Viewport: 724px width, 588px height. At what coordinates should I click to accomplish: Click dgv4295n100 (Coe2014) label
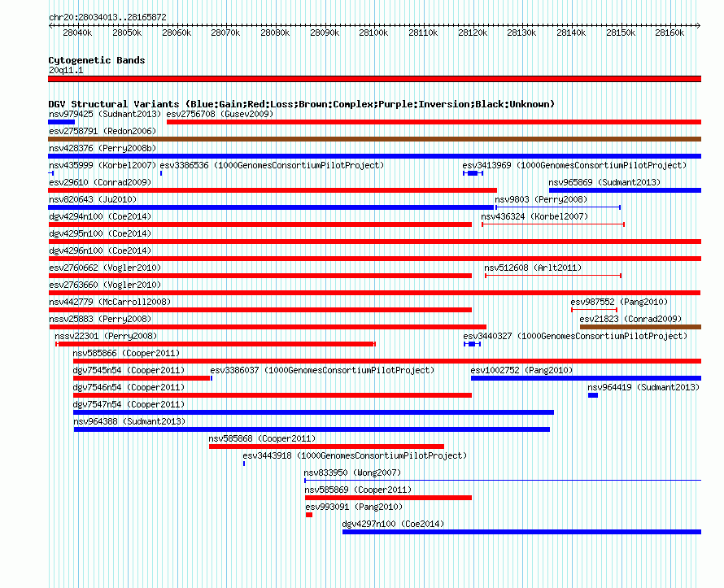pos(100,233)
